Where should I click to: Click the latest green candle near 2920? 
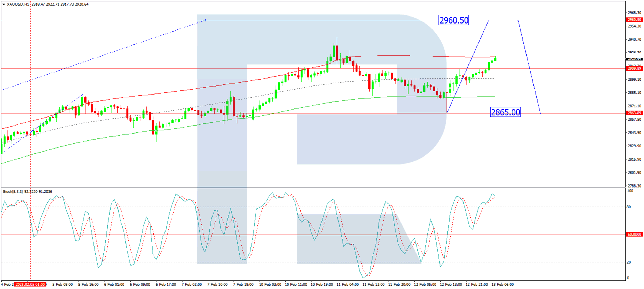tap(495, 60)
